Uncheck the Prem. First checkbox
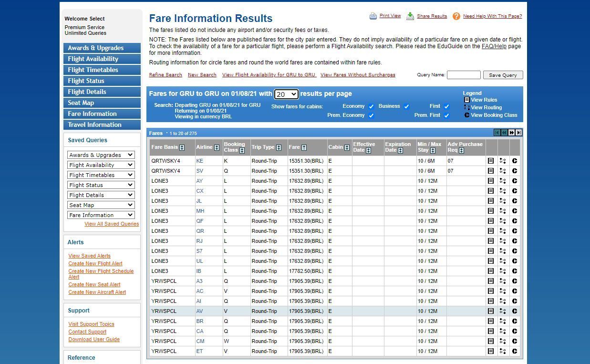590x364 pixels. pyautogui.click(x=446, y=115)
